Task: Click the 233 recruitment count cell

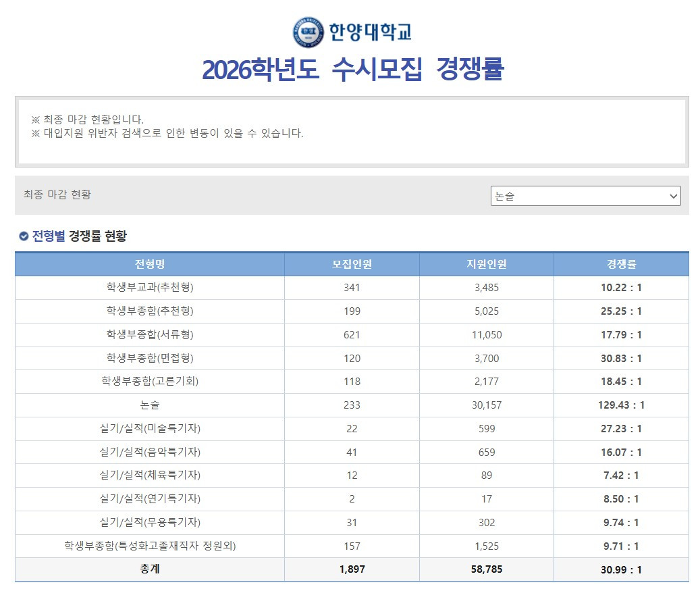Action: coord(352,406)
